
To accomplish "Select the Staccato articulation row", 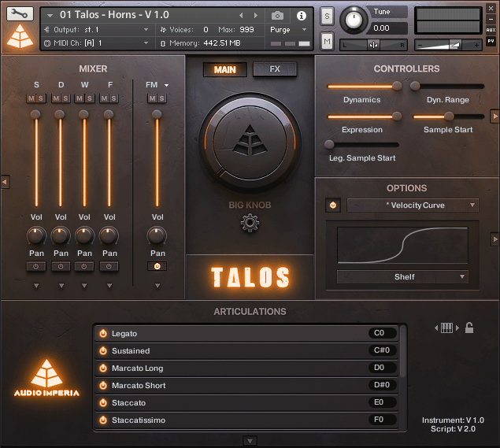I will (x=246, y=402).
